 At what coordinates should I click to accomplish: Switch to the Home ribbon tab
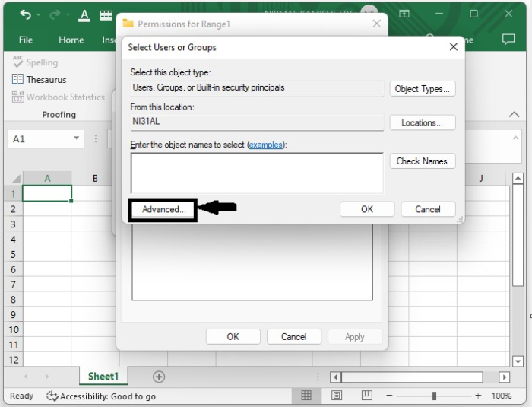pyautogui.click(x=71, y=40)
